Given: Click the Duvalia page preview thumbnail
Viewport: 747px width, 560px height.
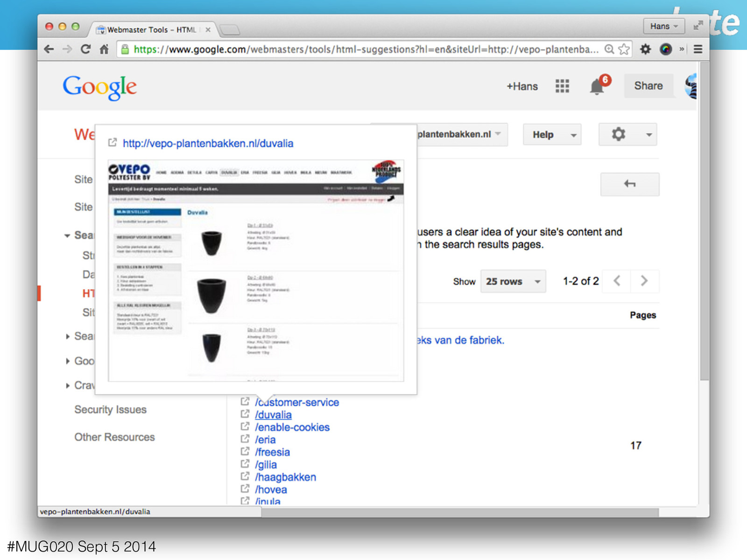Looking at the screenshot, I should (x=256, y=271).
